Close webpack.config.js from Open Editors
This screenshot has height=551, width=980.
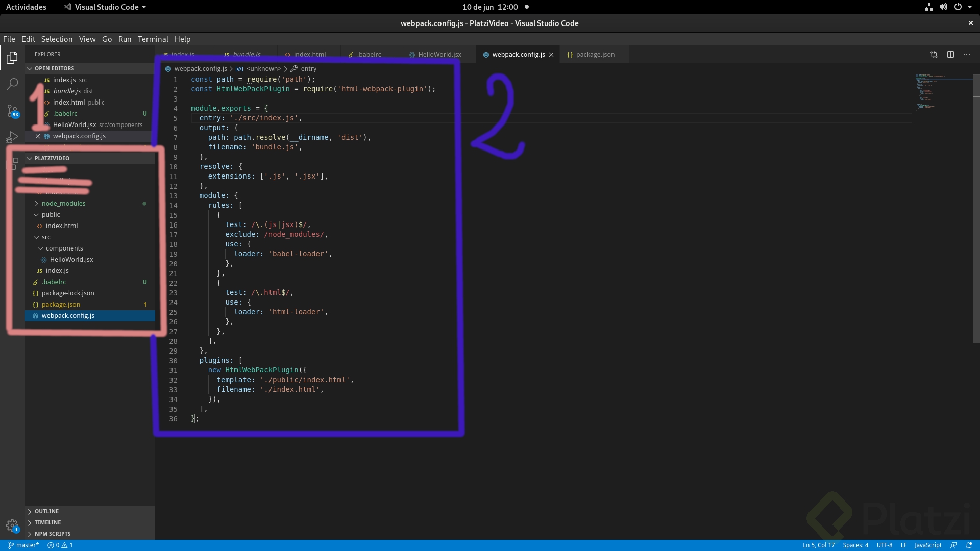37,136
